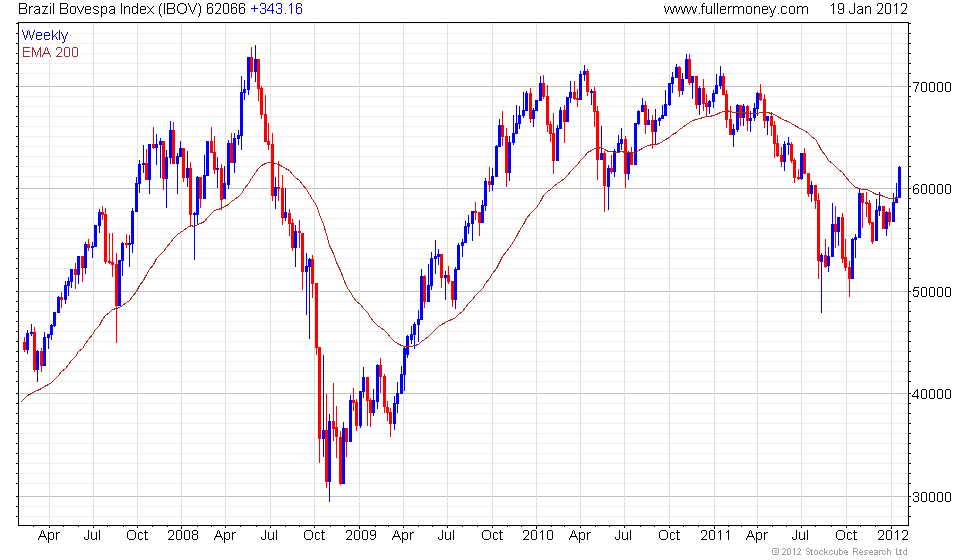Click the 'Oct' label just before 2008
The height and width of the screenshot is (560, 960).
click(137, 535)
